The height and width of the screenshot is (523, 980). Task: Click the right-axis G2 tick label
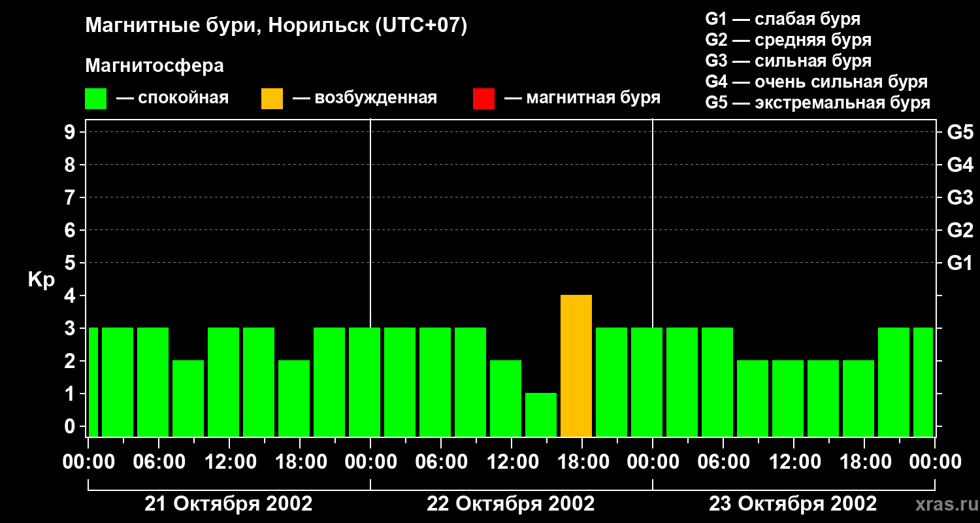[960, 230]
